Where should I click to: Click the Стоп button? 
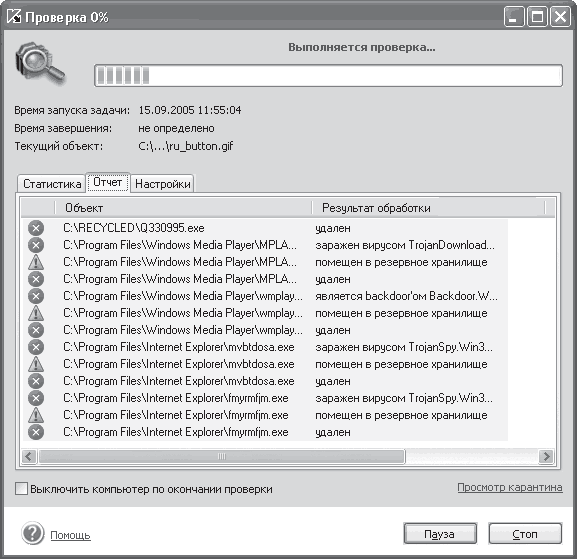[525, 534]
